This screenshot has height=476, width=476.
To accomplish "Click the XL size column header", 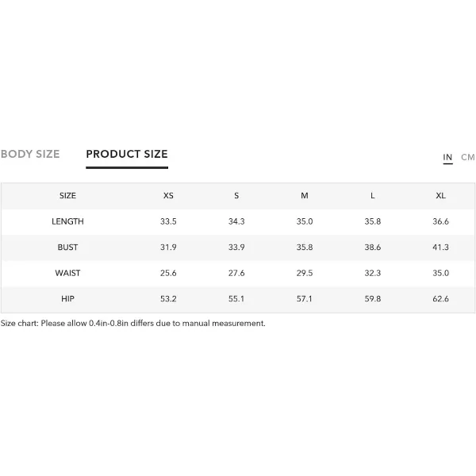I will tap(440, 195).
